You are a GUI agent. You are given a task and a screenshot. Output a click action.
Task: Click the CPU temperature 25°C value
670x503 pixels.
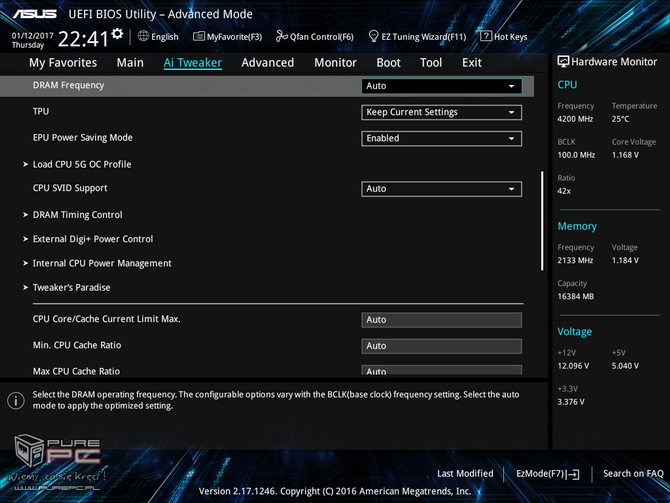(620, 119)
